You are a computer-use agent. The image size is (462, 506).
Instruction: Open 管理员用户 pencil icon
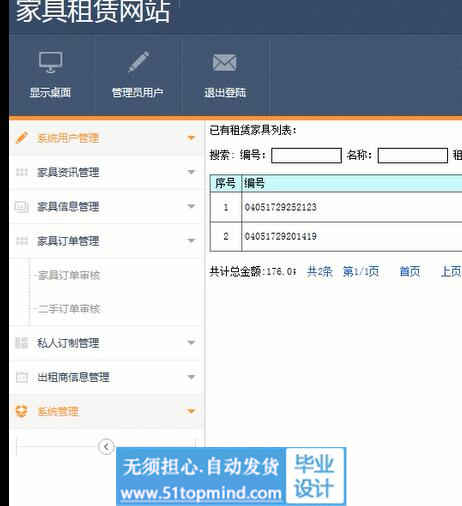tap(139, 62)
